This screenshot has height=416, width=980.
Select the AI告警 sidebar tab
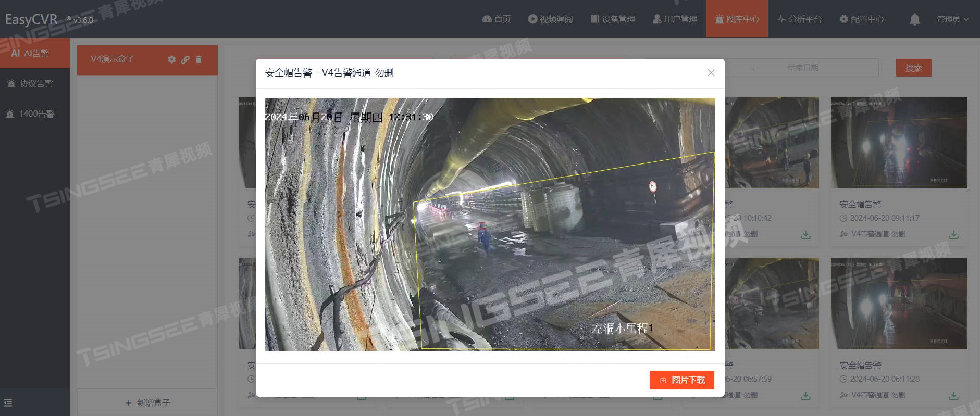35,53
